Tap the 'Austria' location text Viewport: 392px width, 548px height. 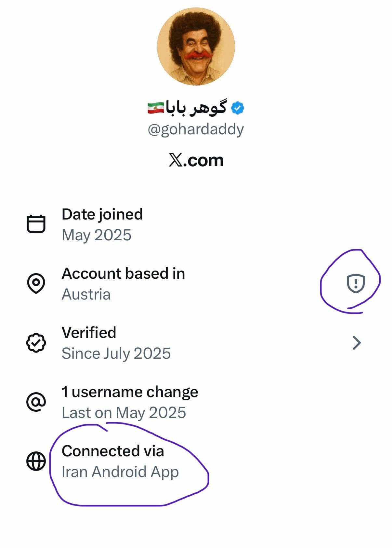click(x=86, y=294)
